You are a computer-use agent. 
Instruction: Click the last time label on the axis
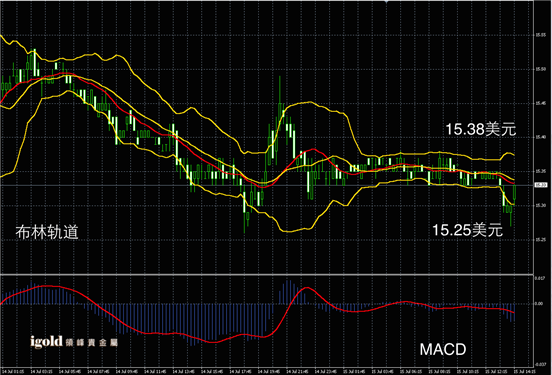pos(525,372)
